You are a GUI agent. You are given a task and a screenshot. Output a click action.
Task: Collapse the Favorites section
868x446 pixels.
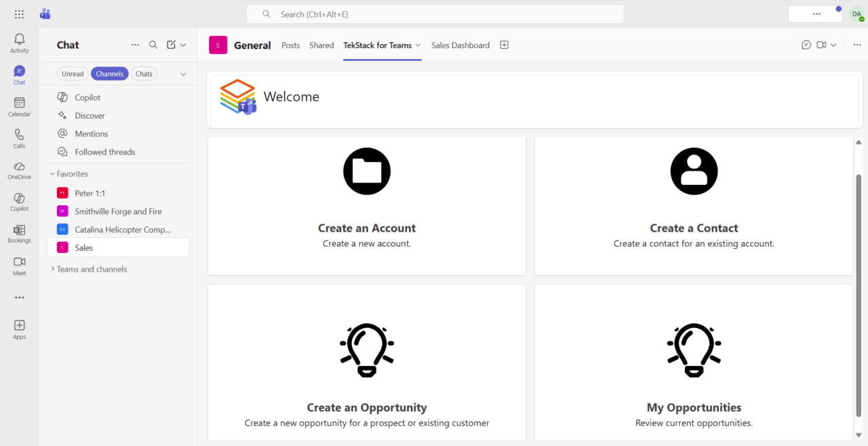[53, 174]
